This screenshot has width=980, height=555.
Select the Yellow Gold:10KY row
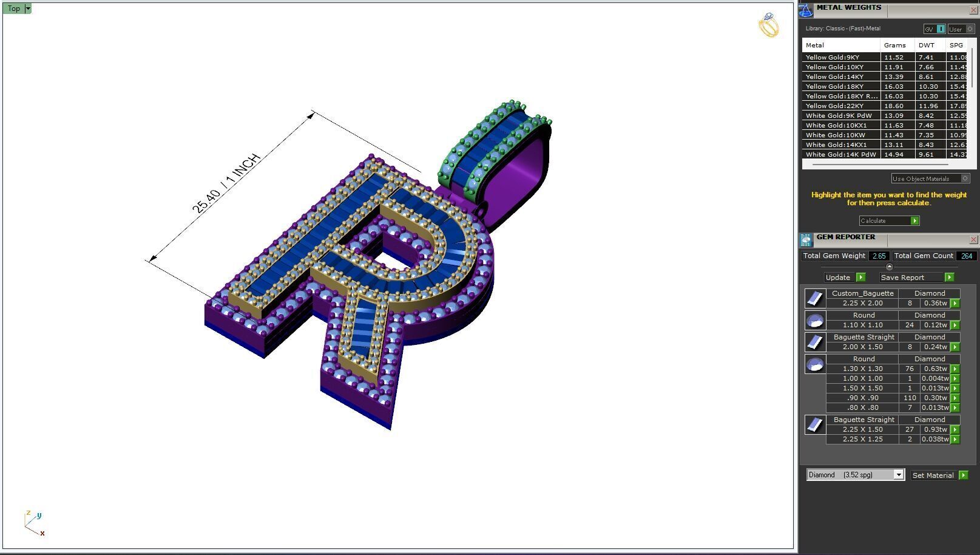[885, 67]
